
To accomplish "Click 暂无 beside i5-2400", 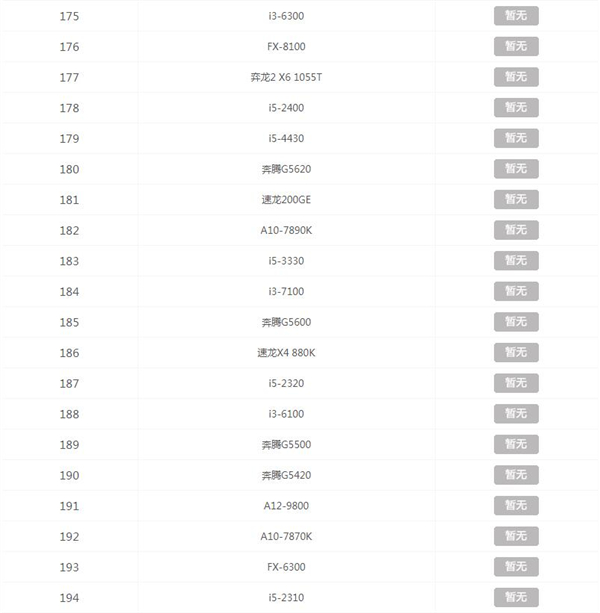I will coord(515,108).
